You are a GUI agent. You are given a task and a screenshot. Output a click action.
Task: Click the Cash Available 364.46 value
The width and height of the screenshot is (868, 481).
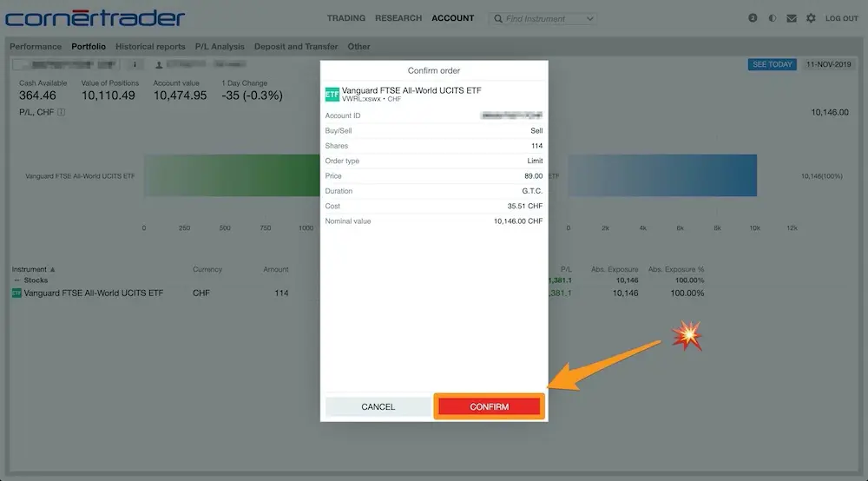click(x=37, y=96)
